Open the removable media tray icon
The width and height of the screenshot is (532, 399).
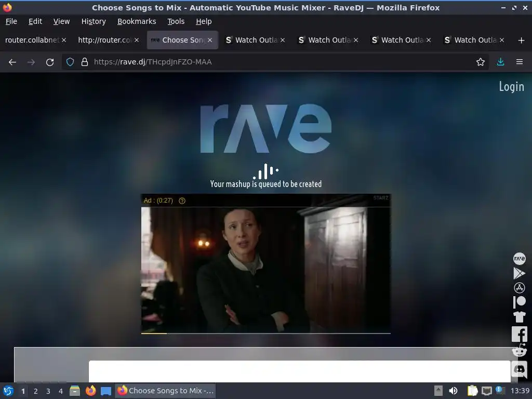(438, 391)
